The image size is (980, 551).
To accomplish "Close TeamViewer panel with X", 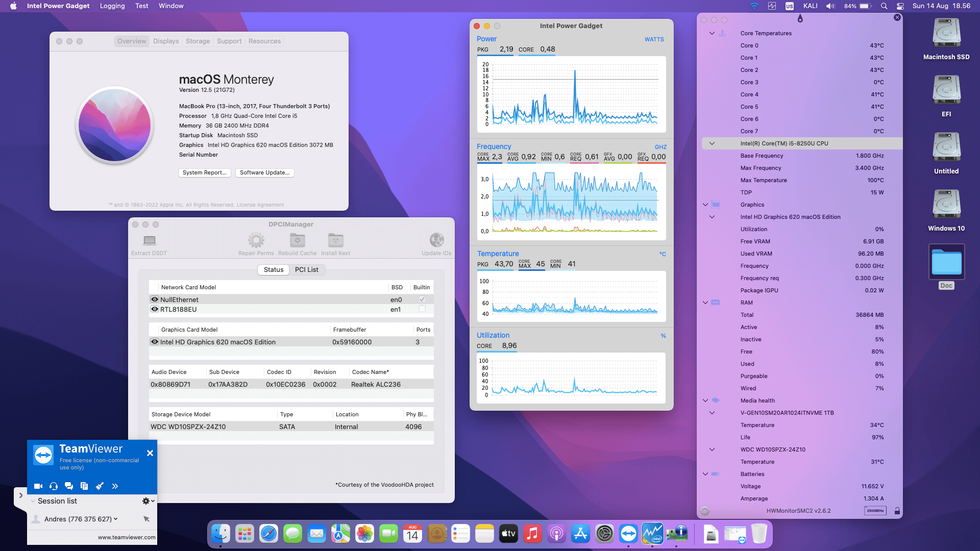I will click(150, 453).
